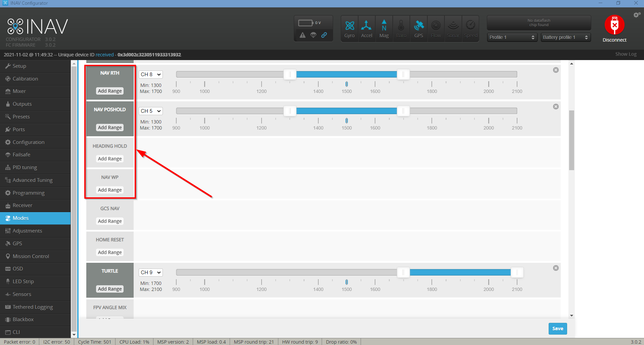This screenshot has width=644, height=345.
Task: Click Show Log in the top right
Action: click(626, 54)
